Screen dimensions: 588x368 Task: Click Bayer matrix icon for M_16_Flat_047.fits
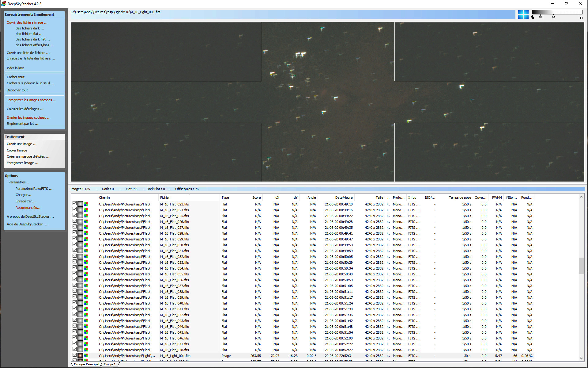pos(86,344)
